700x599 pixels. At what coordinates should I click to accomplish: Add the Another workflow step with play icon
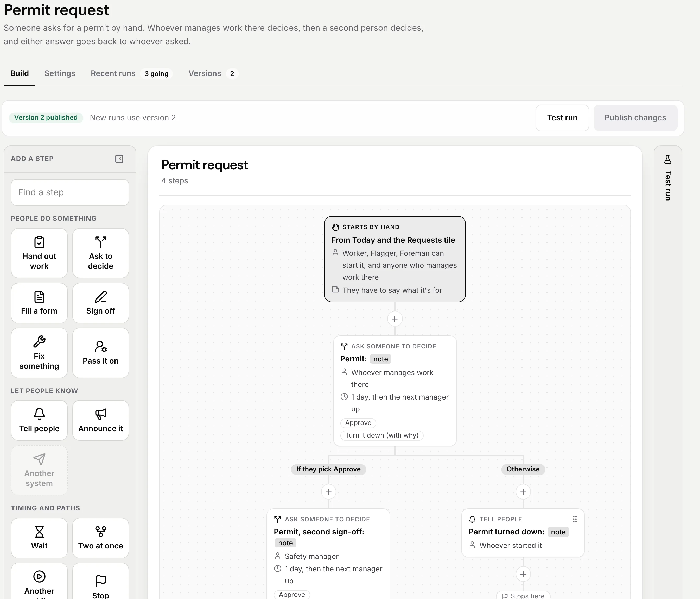39,582
